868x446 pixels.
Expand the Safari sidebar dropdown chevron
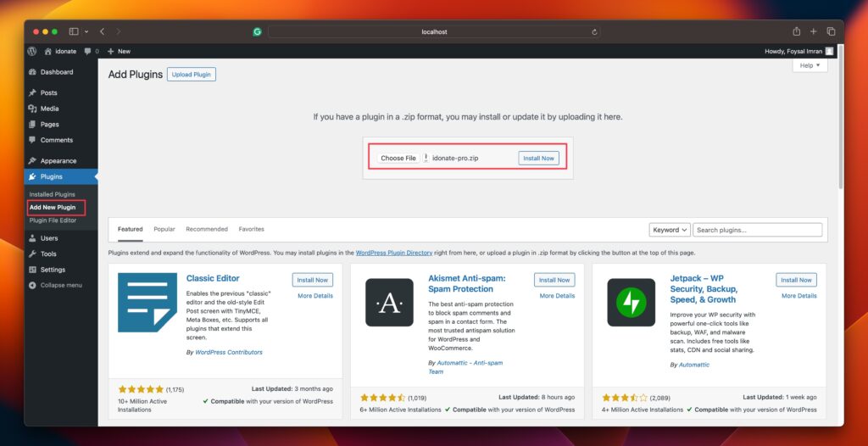86,31
